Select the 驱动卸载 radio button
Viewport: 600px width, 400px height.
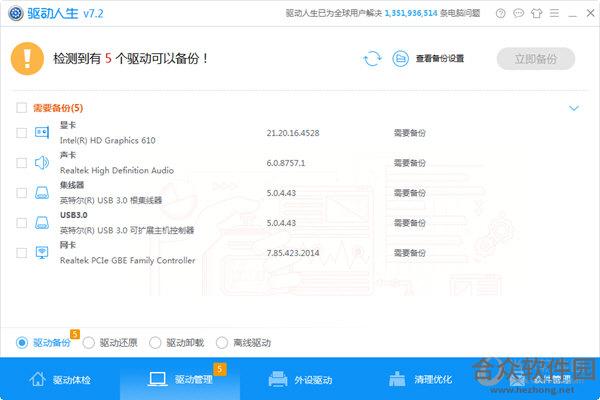point(155,343)
